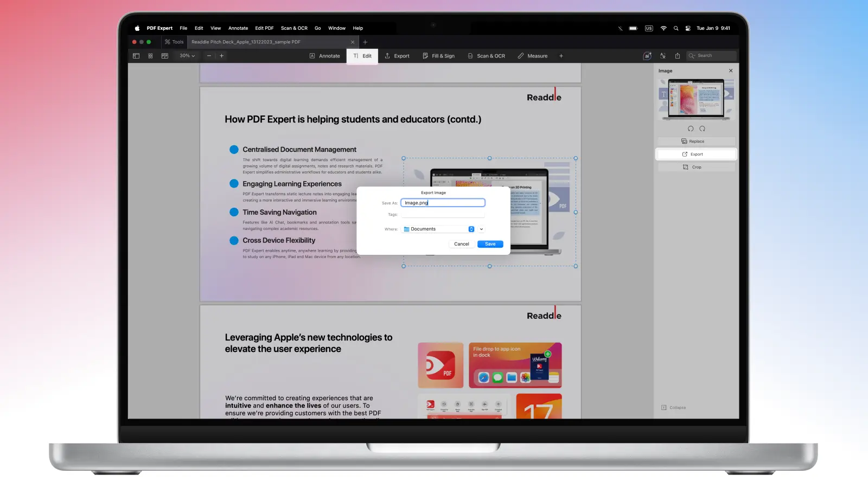Click the US input source icon
Viewport: 868px width, 488px height.
[x=649, y=28]
